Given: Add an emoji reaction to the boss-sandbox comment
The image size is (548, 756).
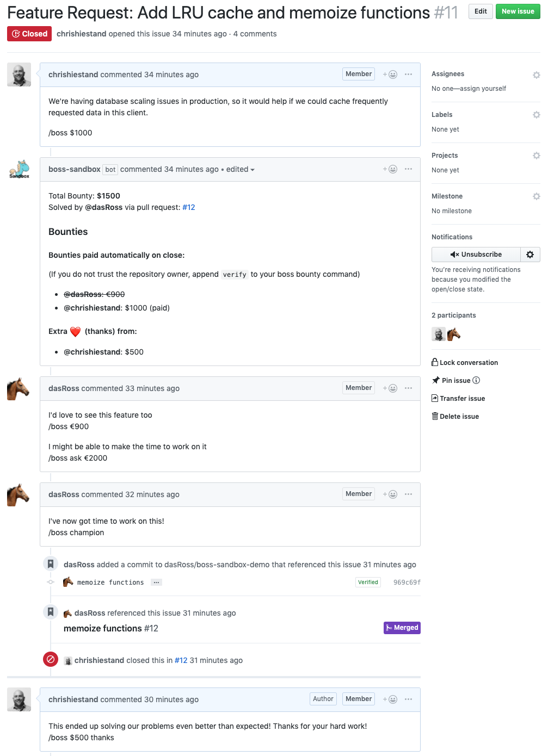Looking at the screenshot, I should pyautogui.click(x=390, y=169).
